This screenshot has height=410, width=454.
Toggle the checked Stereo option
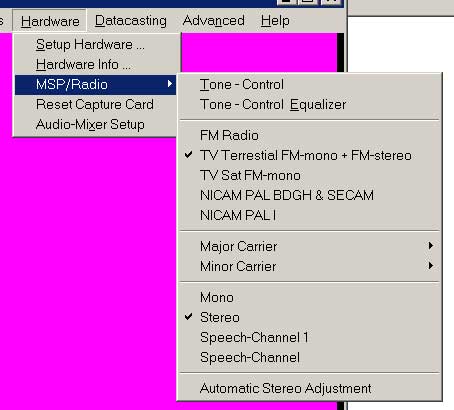pyautogui.click(x=309, y=317)
